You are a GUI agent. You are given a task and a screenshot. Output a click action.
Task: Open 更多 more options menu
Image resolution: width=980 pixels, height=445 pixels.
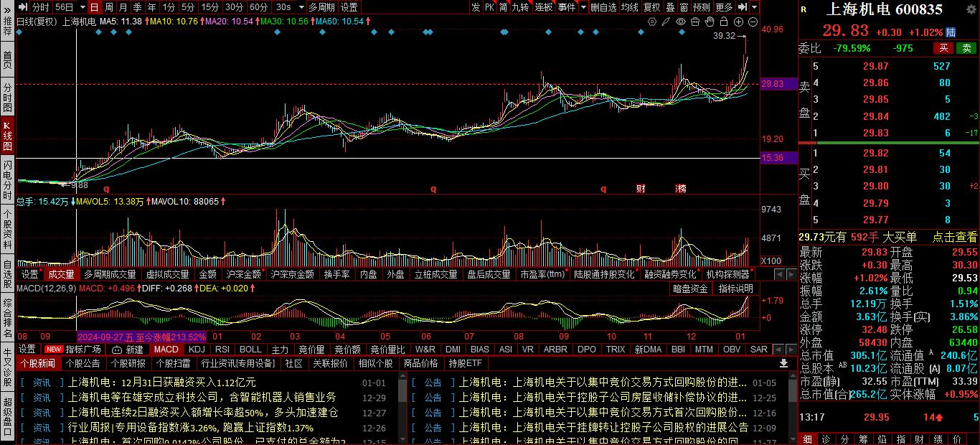point(724,6)
